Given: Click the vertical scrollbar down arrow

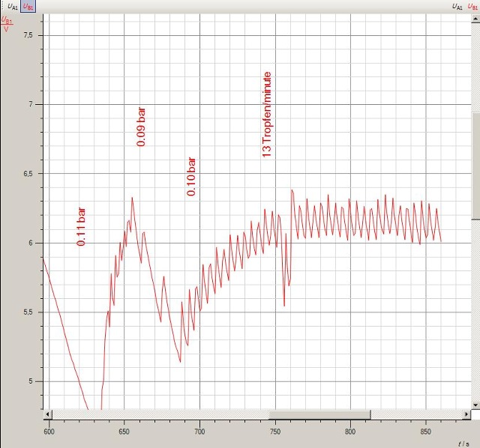Looking at the screenshot, I should [475, 405].
